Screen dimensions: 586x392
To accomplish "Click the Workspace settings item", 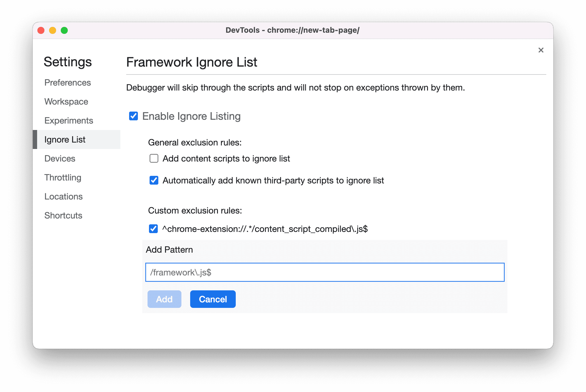I will [67, 101].
